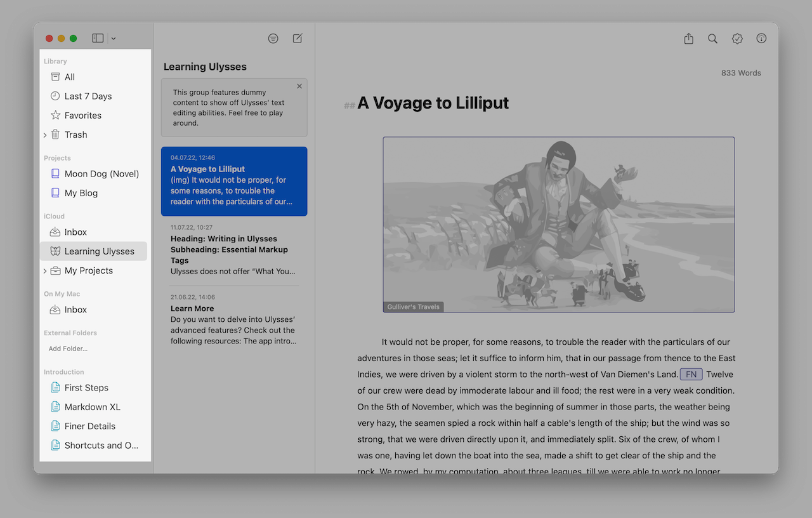Open the Markdown XL introduction

93,407
